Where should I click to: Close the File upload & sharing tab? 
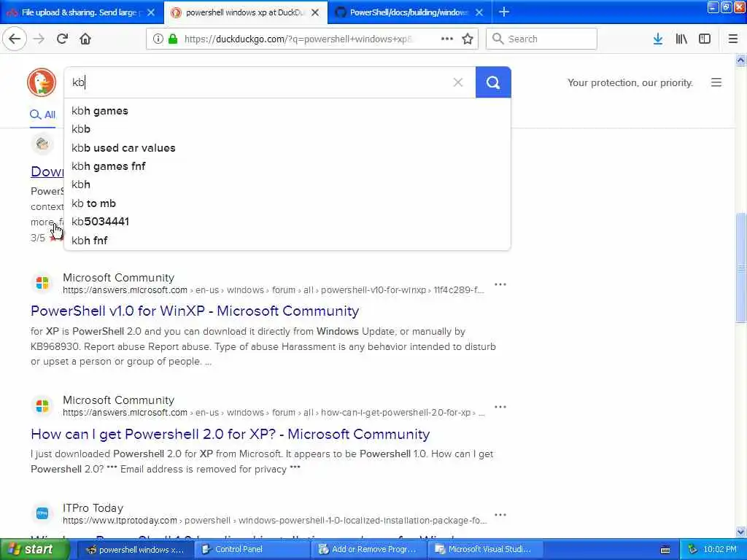click(151, 12)
